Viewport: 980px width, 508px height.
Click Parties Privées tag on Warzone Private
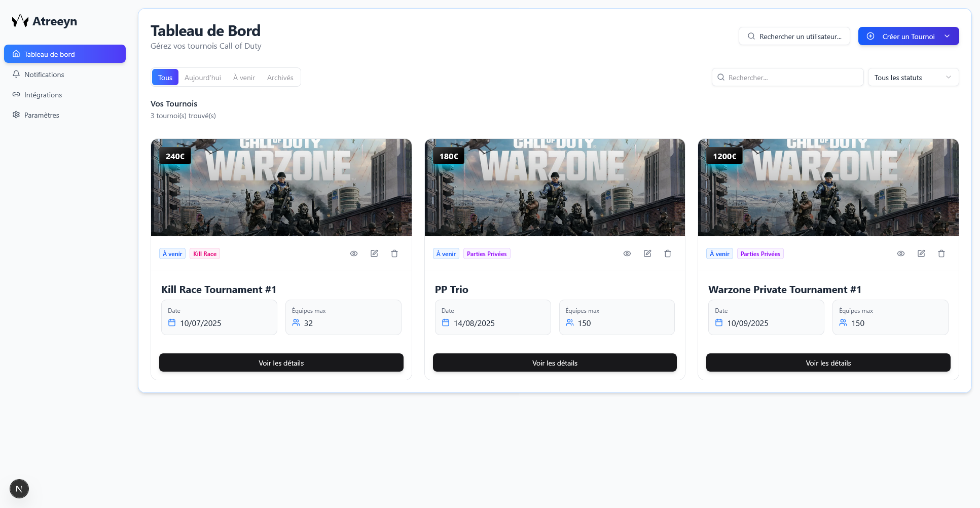pos(760,253)
